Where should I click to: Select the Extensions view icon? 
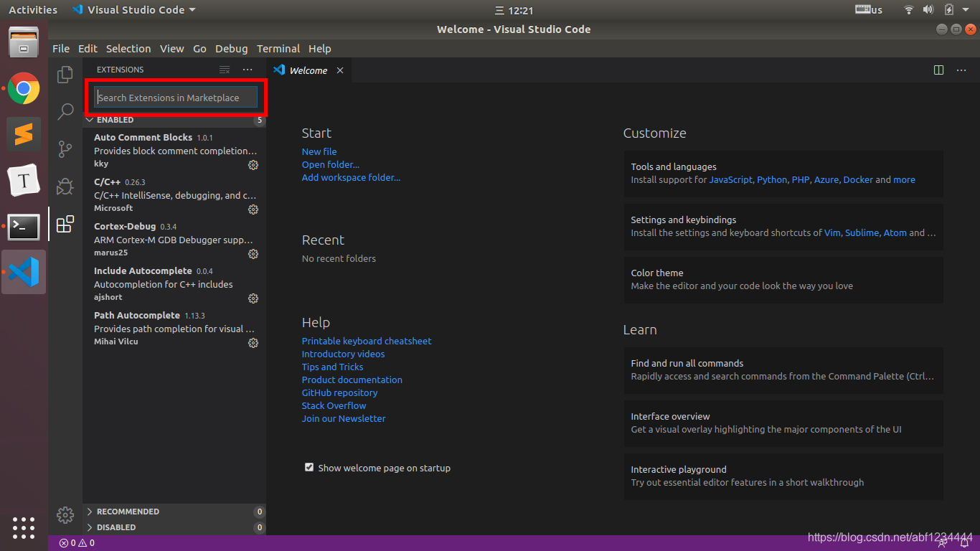[65, 224]
